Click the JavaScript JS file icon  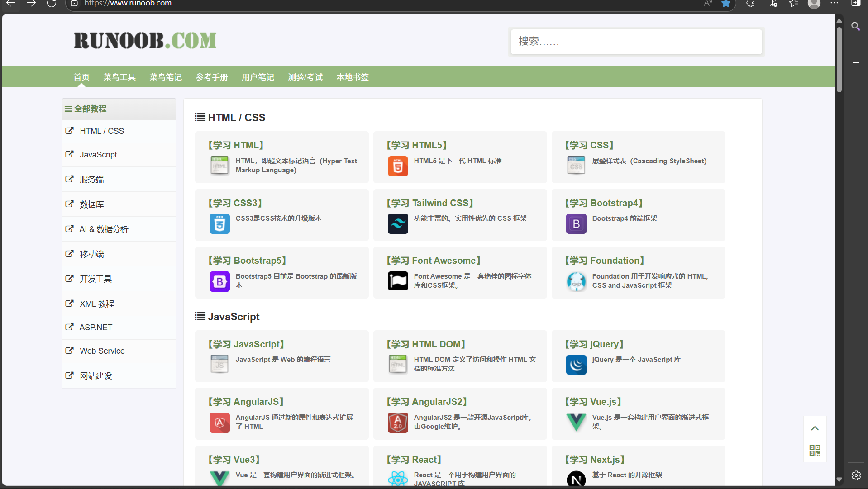click(x=219, y=365)
